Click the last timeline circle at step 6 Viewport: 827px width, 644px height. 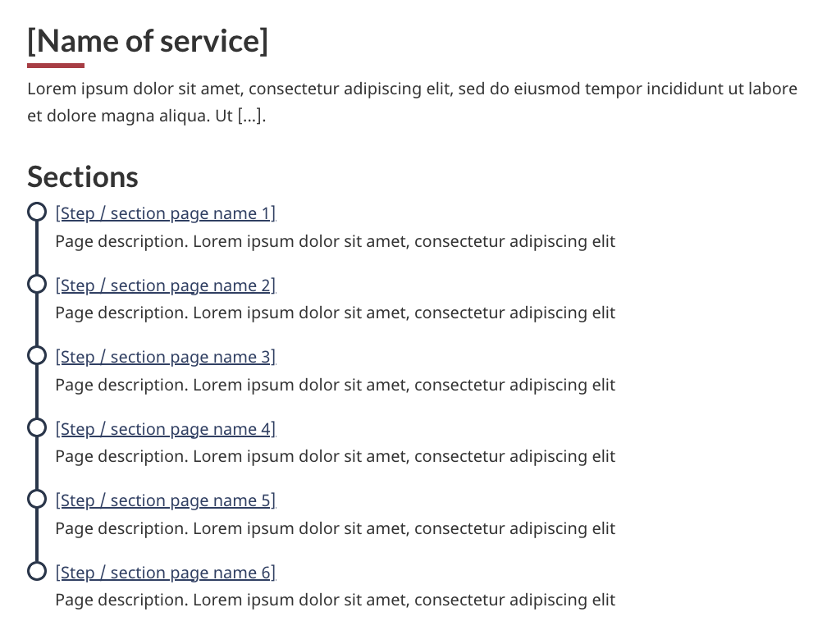tap(37, 571)
